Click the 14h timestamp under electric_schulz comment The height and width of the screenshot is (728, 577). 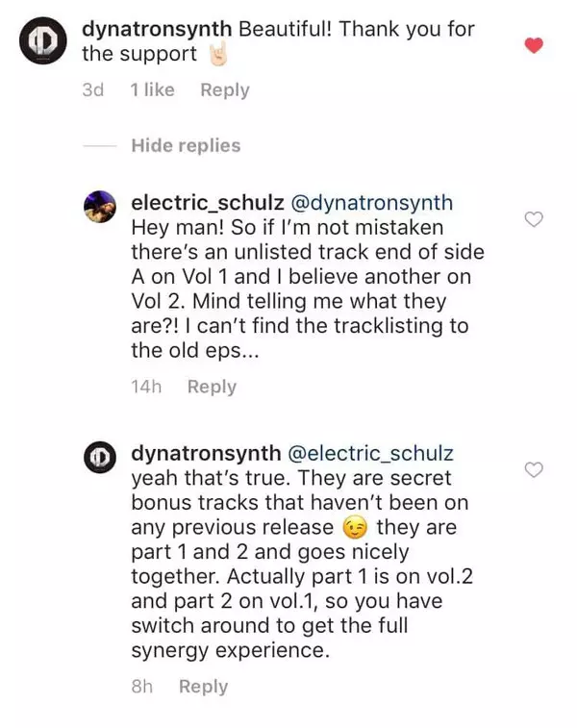click(x=146, y=387)
